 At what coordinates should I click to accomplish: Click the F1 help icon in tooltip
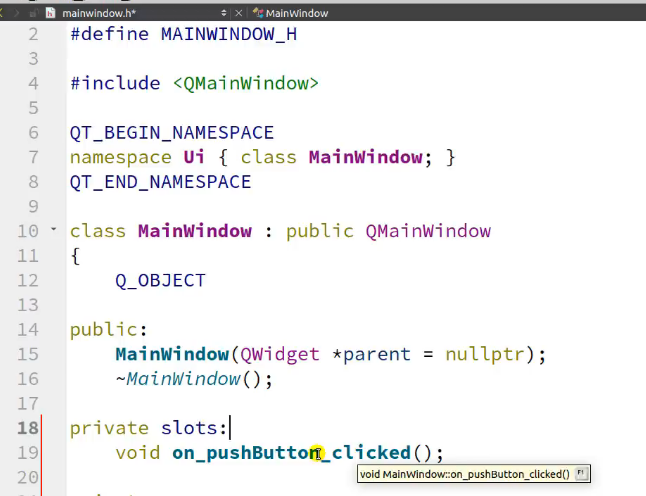582,473
